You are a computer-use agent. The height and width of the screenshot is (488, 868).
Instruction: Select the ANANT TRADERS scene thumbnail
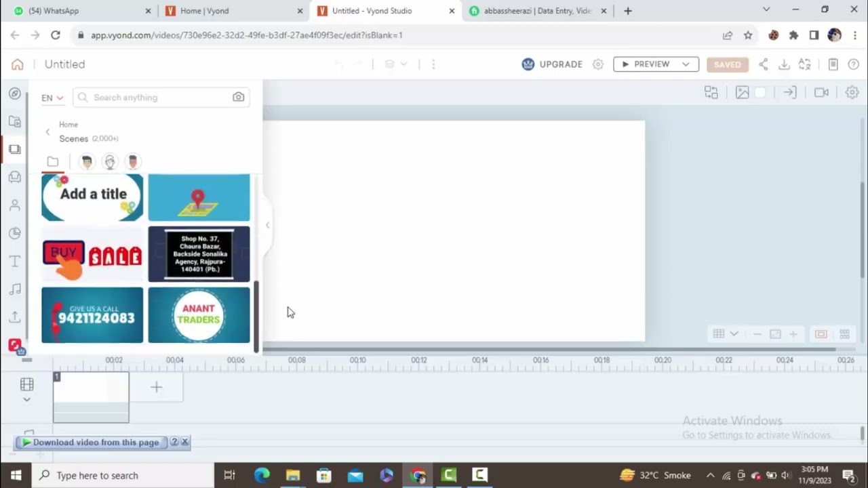tap(199, 315)
